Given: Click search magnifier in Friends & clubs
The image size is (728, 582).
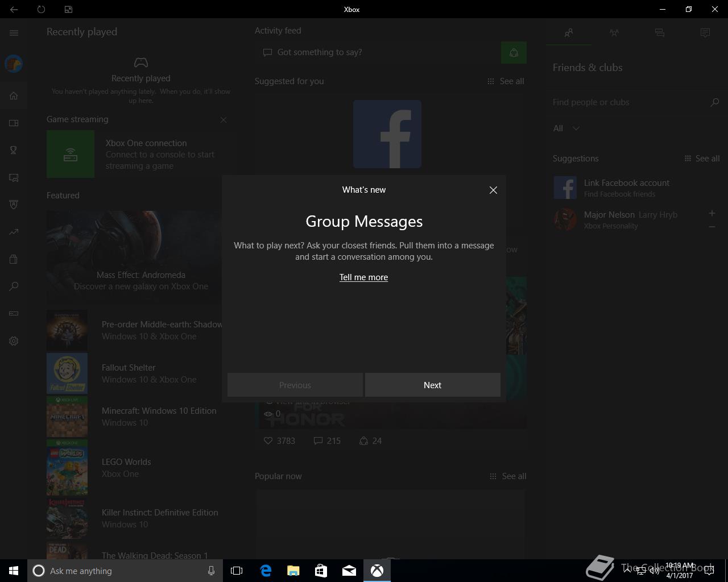Looking at the screenshot, I should click(x=715, y=102).
